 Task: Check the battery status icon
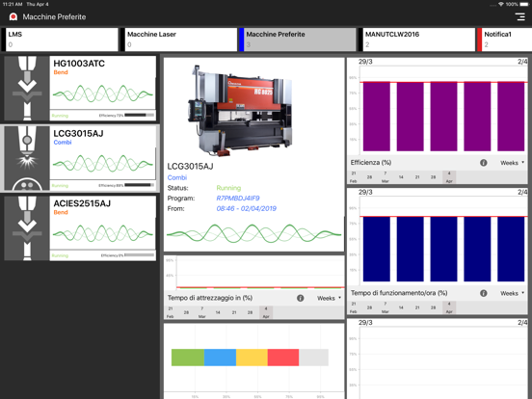524,5
